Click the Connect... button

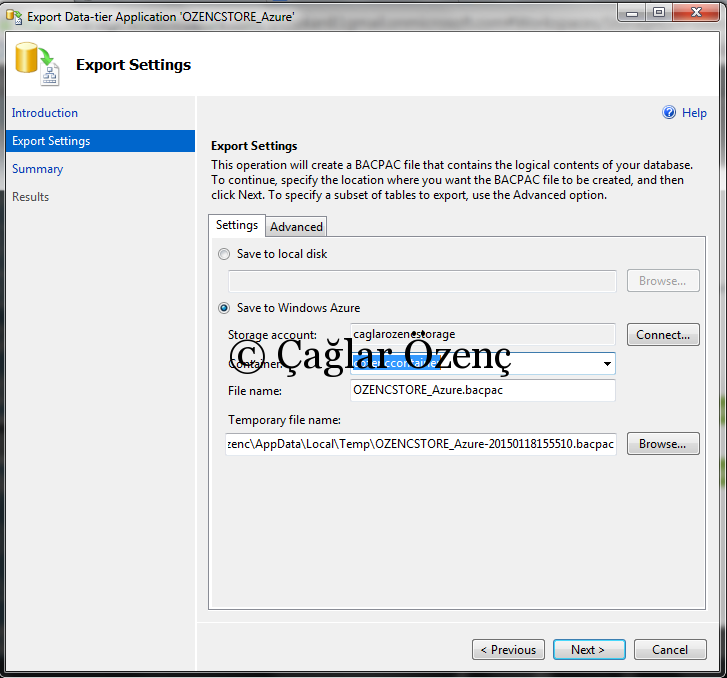coord(663,335)
